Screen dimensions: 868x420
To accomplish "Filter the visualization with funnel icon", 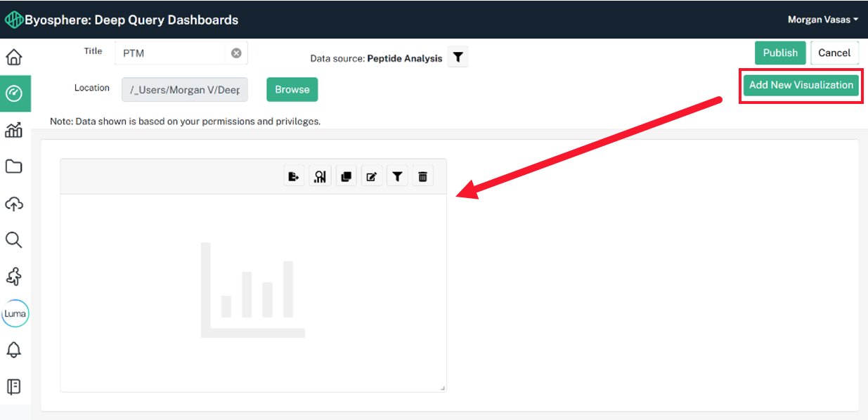I will point(397,176).
